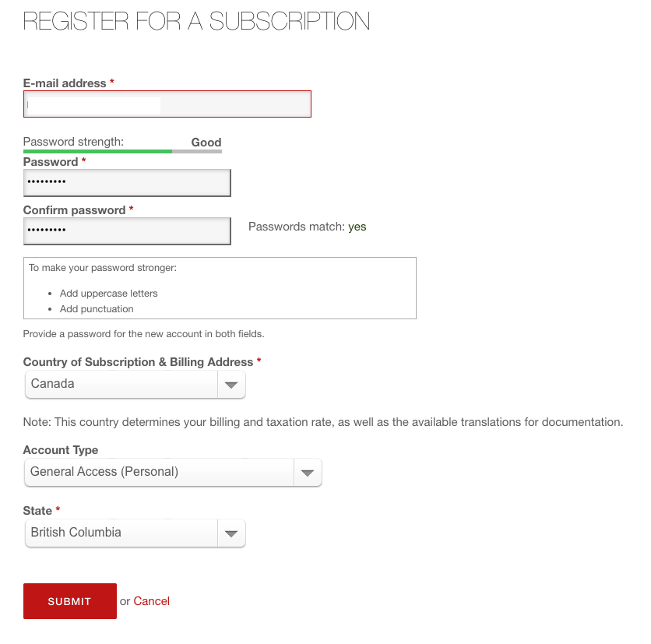Click the asterisk beside State label
Viewport: 651px width, 644px height.
tap(59, 510)
